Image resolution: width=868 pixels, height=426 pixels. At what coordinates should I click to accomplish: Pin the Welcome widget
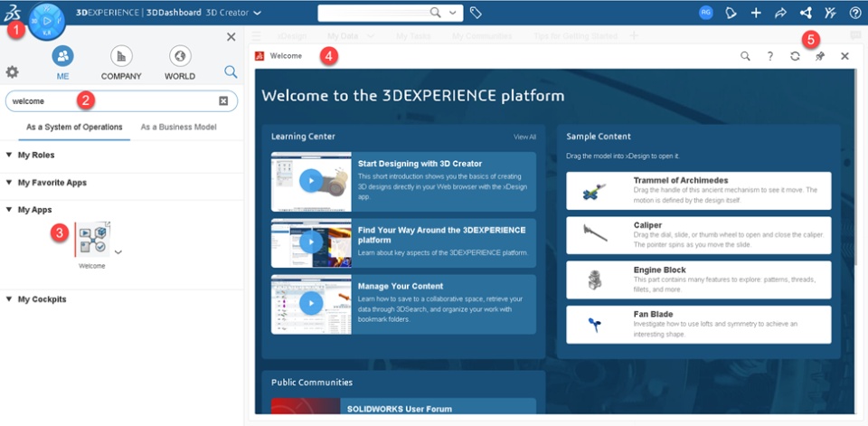[x=820, y=56]
